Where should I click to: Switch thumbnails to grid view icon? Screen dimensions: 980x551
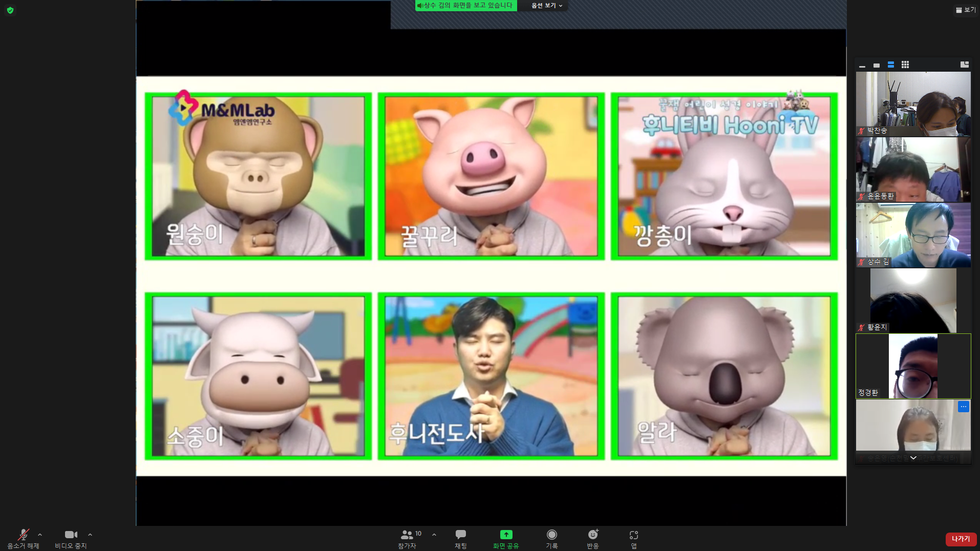click(x=905, y=65)
